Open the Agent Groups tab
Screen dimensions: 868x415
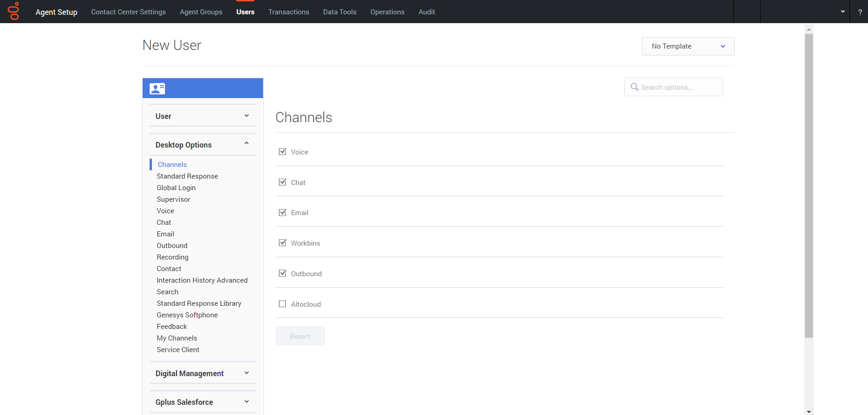(x=201, y=12)
